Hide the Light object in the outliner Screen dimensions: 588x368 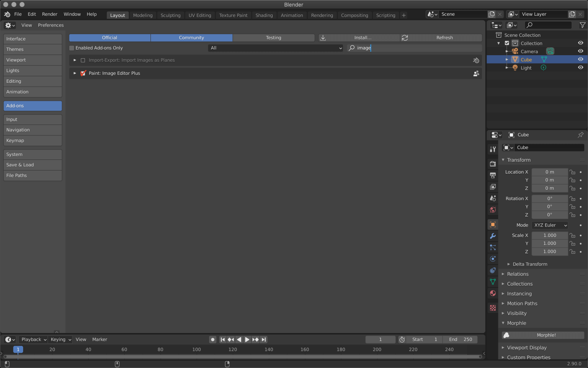pos(580,67)
